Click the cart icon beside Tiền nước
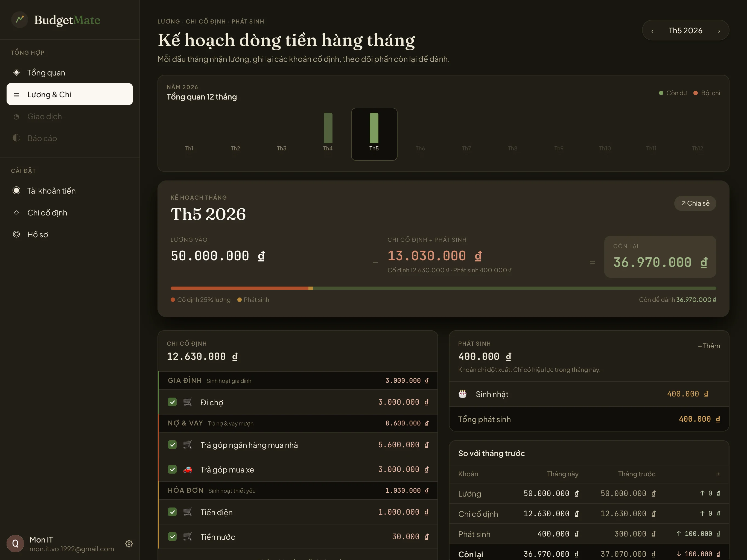 pyautogui.click(x=187, y=536)
